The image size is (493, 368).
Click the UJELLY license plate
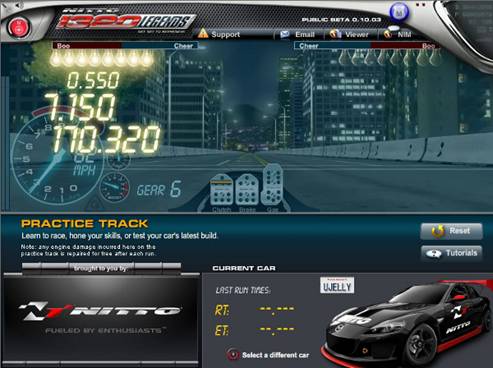337,286
